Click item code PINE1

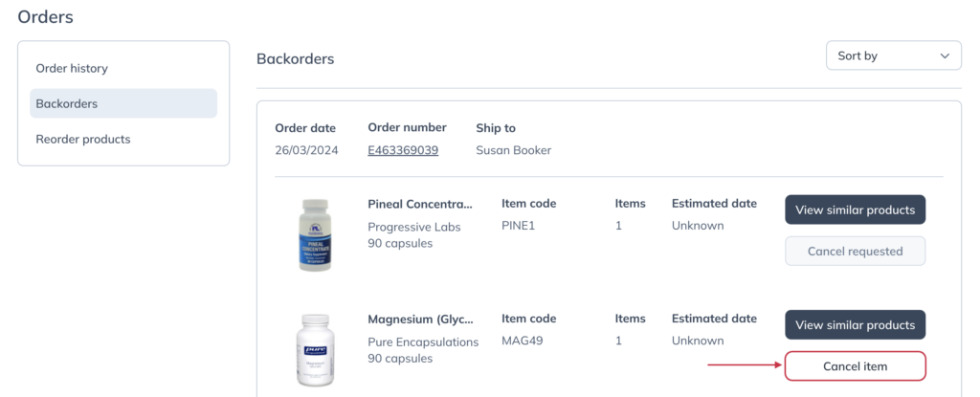coord(519,225)
